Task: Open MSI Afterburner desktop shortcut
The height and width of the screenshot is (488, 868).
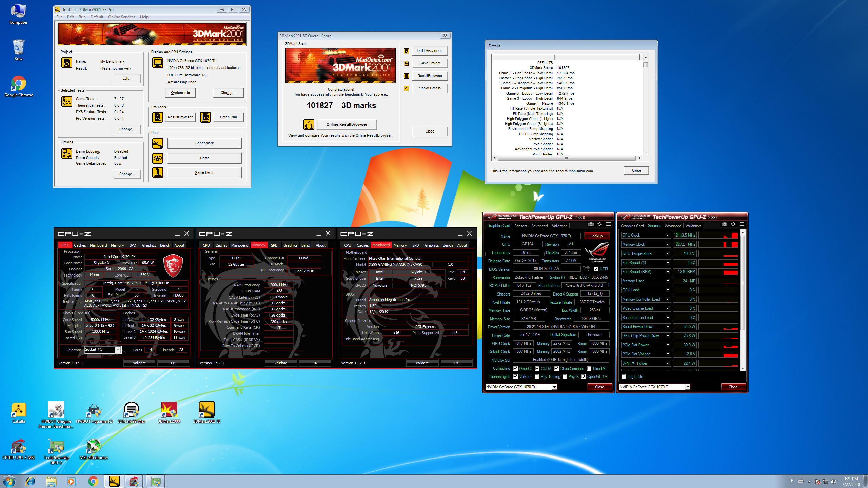Action: tap(94, 449)
